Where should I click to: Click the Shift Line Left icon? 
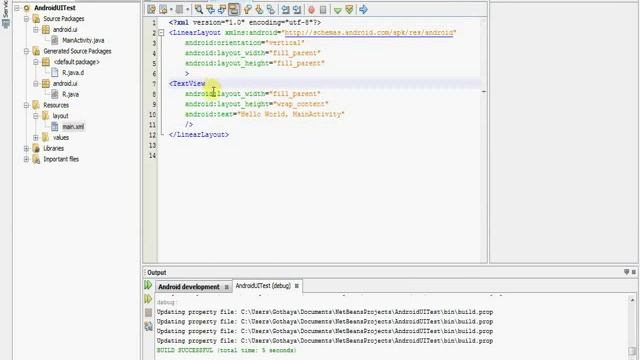tap(285, 9)
